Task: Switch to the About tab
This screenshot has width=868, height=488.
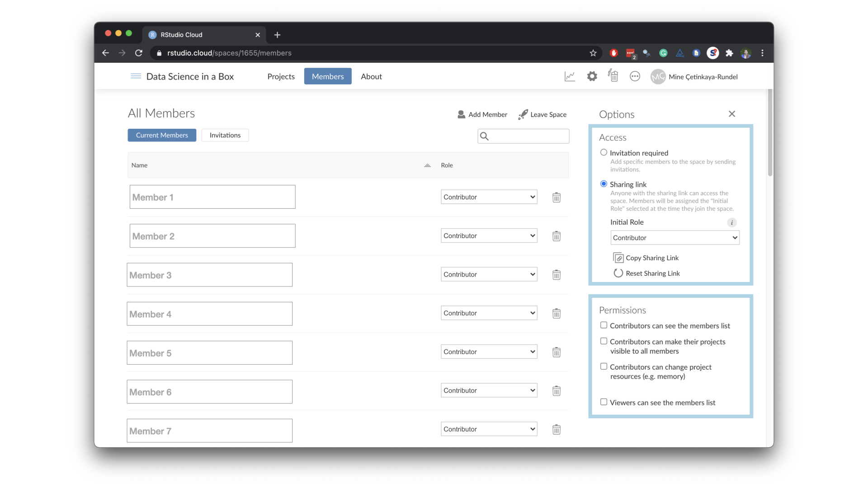Action: coord(371,76)
